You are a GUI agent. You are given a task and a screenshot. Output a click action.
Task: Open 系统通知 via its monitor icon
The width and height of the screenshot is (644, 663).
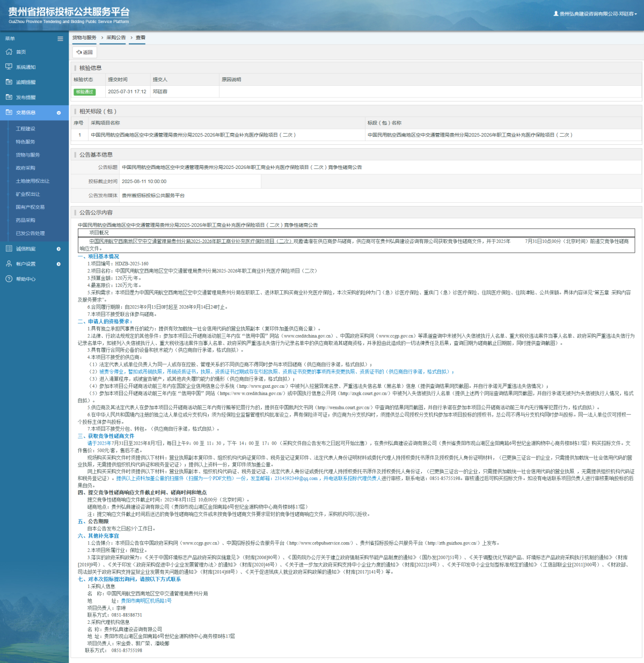pyautogui.click(x=9, y=67)
